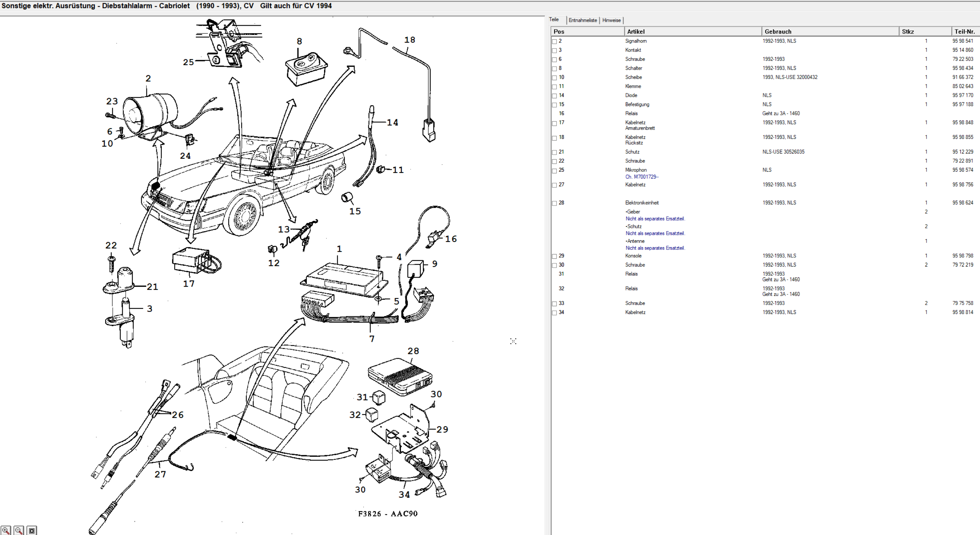Viewport: 980px width, 535px height.
Task: Switch to the Entnahmeliste tab
Action: tap(582, 20)
